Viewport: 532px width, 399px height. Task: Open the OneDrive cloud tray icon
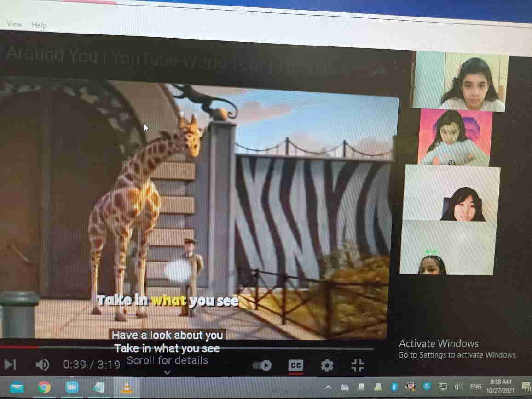(x=345, y=387)
